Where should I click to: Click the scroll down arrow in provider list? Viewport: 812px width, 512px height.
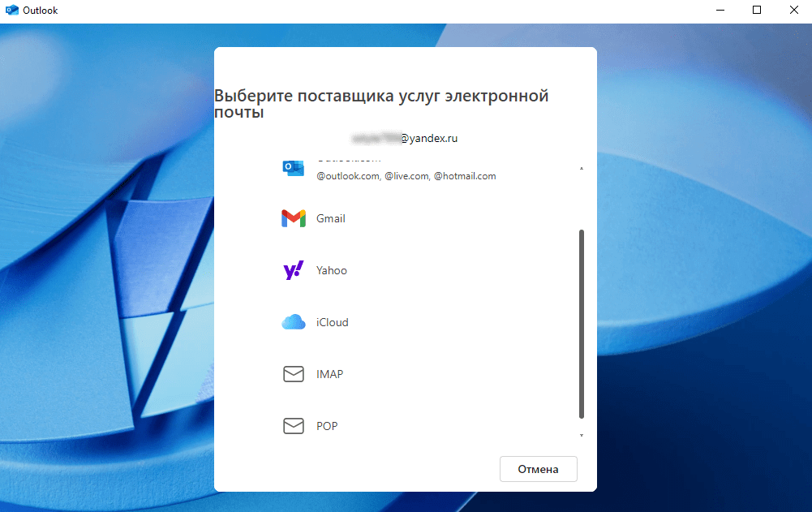[x=581, y=435]
